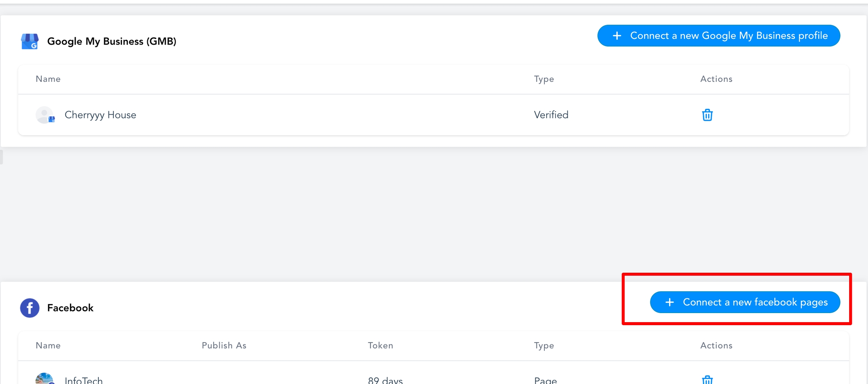Click the Actions column header in Facebook table
The width and height of the screenshot is (868, 384).
click(x=716, y=345)
